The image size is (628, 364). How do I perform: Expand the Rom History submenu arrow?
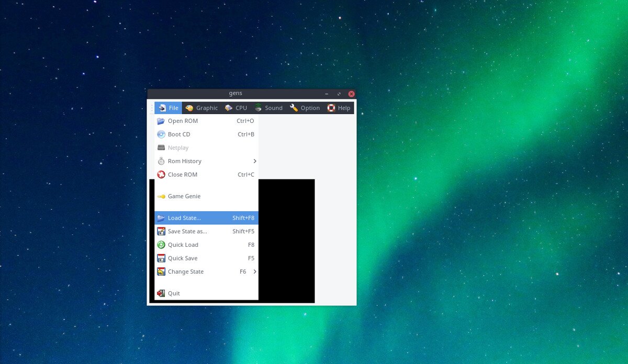pyautogui.click(x=255, y=161)
